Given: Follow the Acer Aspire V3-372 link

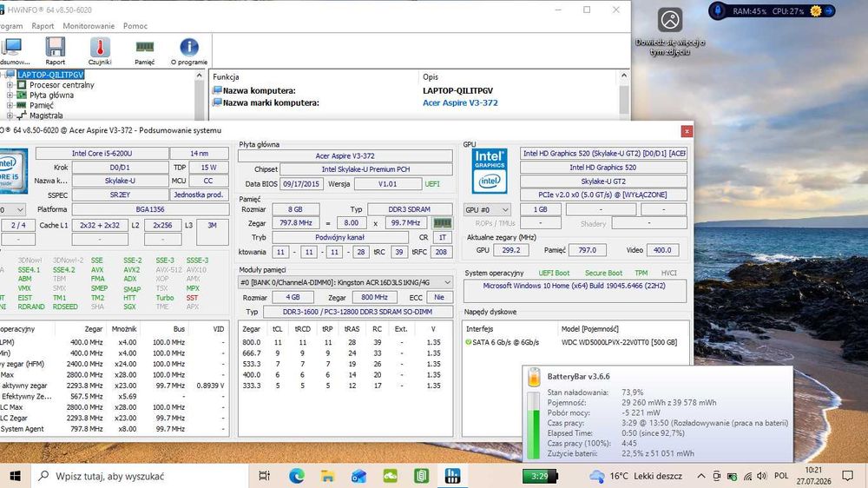Looking at the screenshot, I should [x=460, y=103].
